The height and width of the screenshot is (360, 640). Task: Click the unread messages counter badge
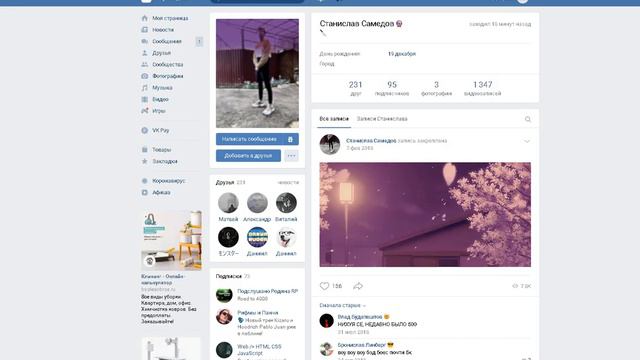[199, 42]
